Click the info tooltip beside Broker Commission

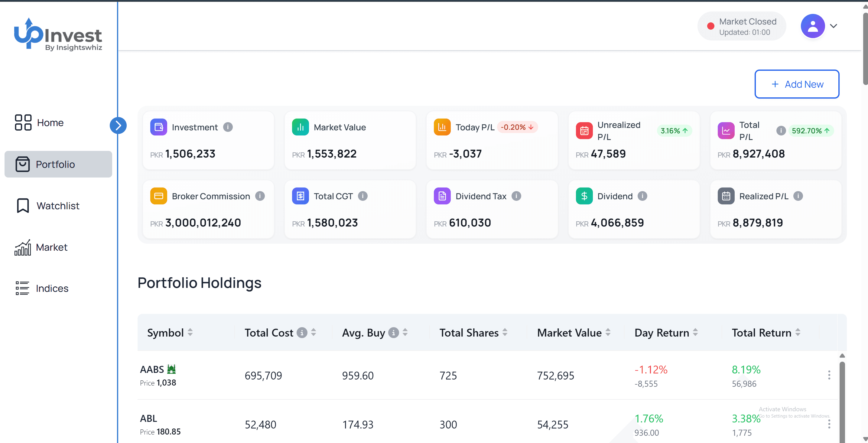point(260,196)
